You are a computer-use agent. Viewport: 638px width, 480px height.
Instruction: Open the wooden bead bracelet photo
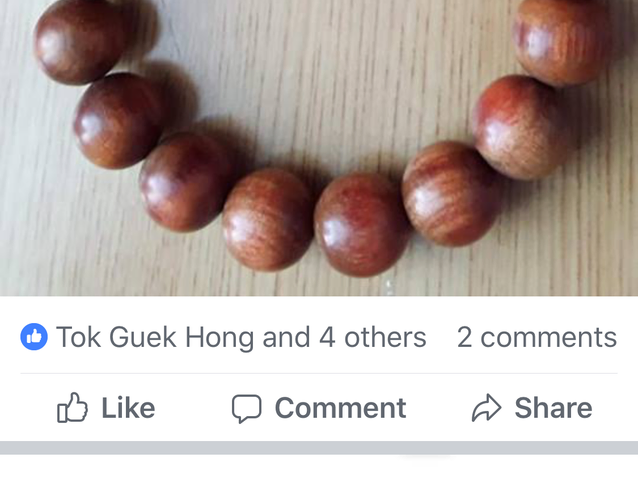(x=319, y=148)
